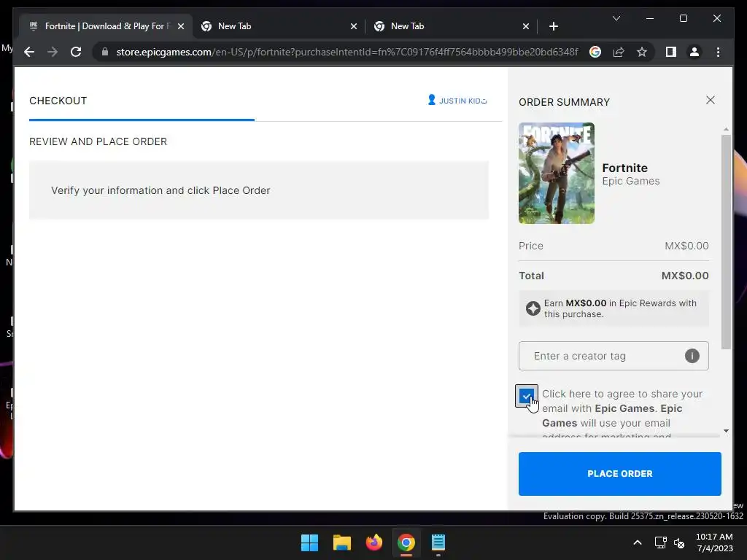Click the Epic Rewards icon
This screenshot has height=560, width=747.
(x=533, y=308)
